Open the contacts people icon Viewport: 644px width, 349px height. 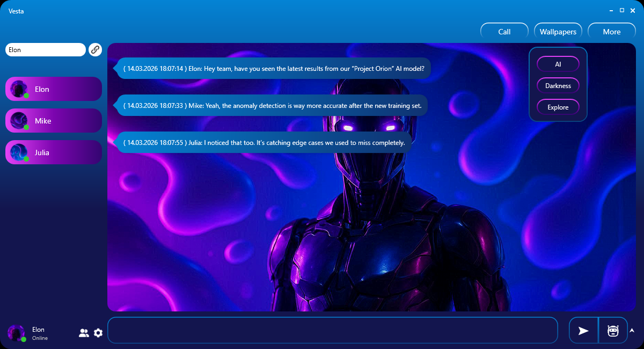coord(84,333)
